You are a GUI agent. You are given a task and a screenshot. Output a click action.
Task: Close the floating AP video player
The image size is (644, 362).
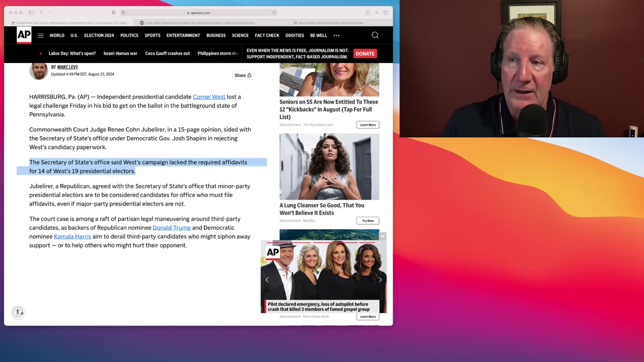coord(382,236)
